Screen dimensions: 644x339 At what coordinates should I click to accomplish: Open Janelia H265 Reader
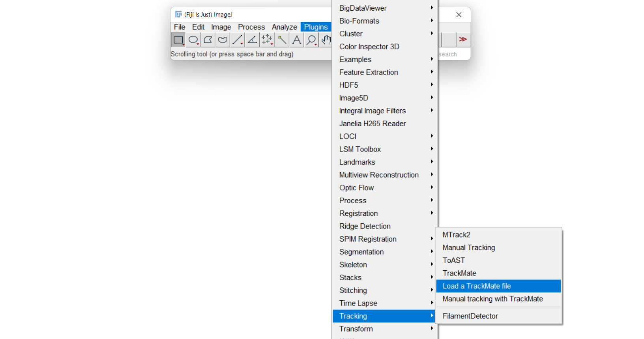coord(385,124)
